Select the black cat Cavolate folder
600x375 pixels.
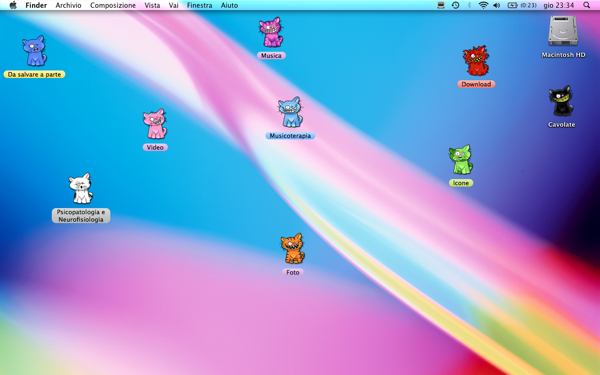[561, 101]
